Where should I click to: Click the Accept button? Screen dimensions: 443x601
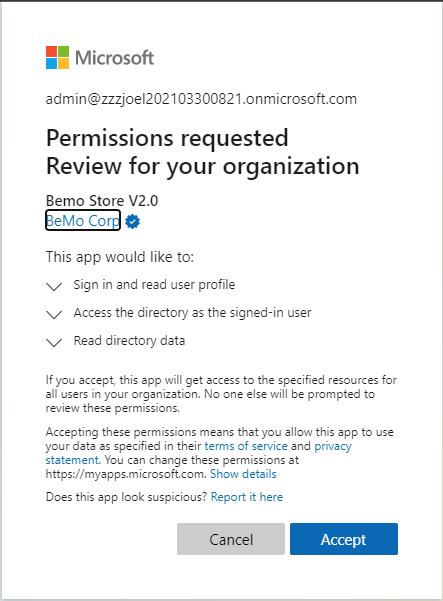tap(344, 539)
